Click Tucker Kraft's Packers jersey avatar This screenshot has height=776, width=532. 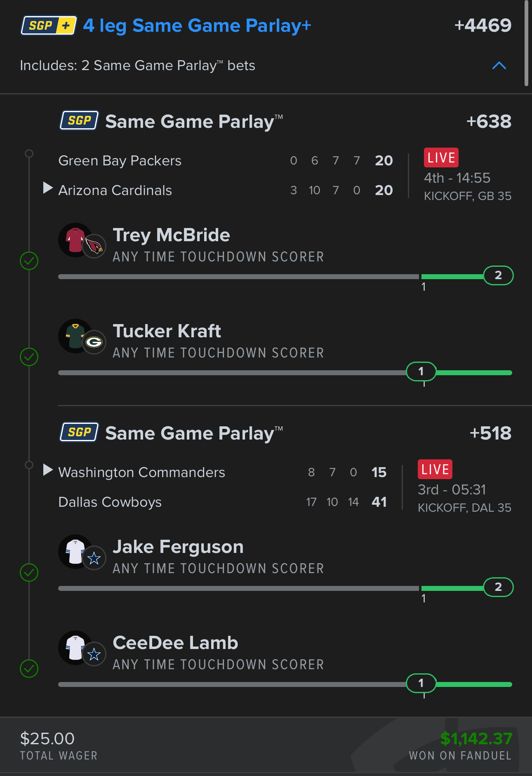pyautogui.click(x=76, y=336)
